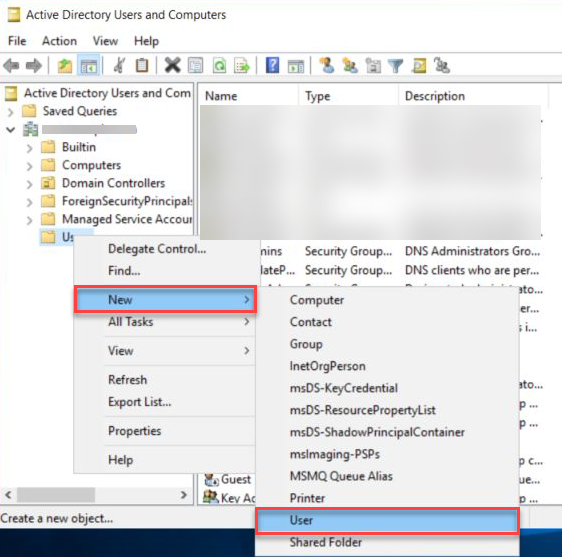Toggle the Show/Hide Action Pane icon

[x=296, y=66]
